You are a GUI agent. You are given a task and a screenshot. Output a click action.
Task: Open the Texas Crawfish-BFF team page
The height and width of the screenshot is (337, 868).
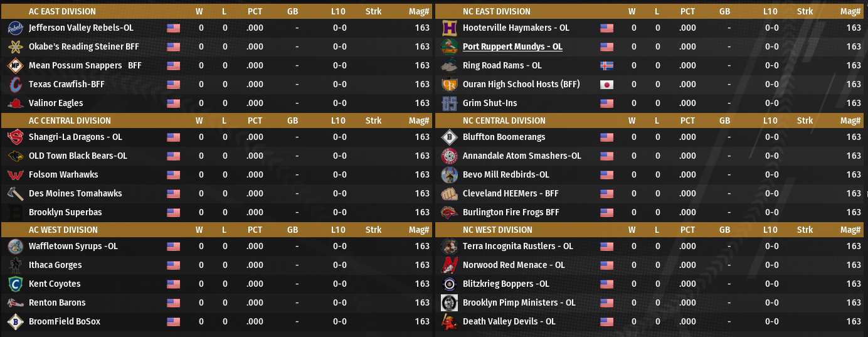66,85
